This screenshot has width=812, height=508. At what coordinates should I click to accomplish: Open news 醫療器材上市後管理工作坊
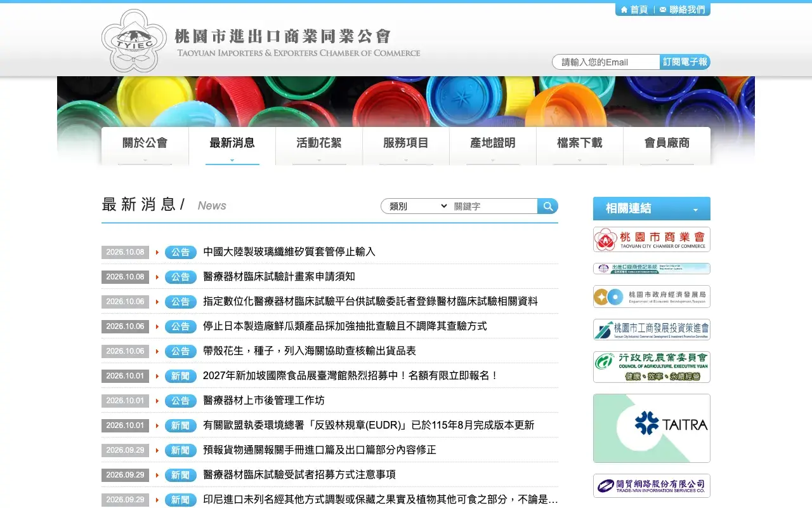pyautogui.click(x=264, y=401)
